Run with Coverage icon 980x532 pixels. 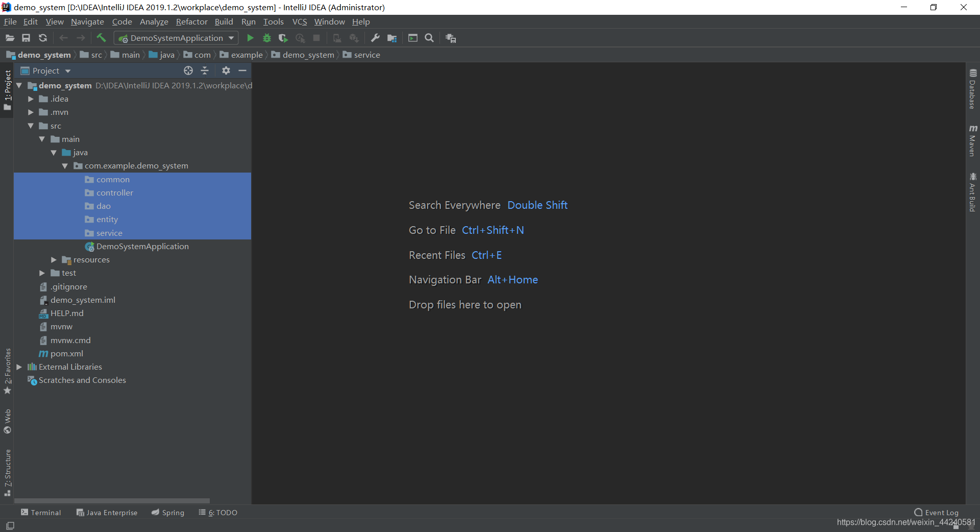coord(283,38)
